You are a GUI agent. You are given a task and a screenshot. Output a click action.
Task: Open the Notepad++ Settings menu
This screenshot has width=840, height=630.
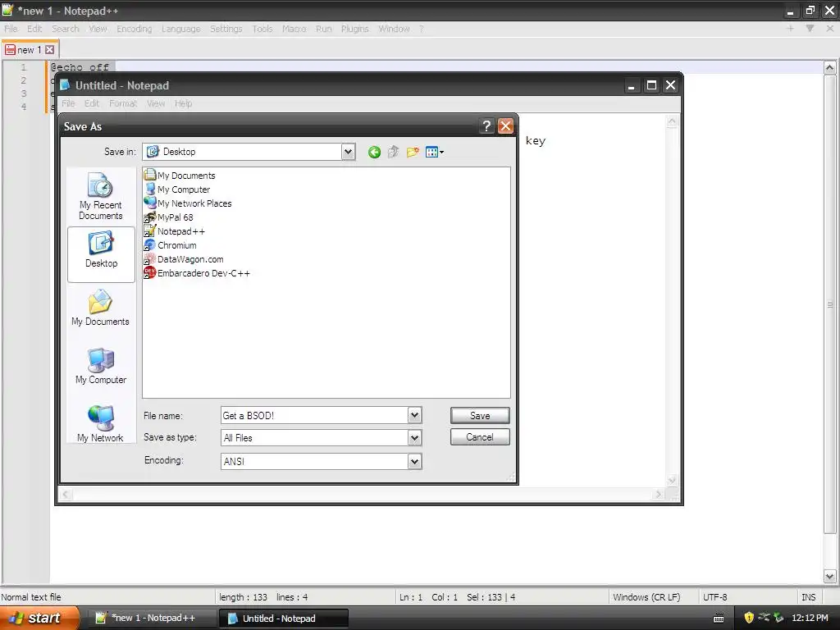[x=226, y=29]
